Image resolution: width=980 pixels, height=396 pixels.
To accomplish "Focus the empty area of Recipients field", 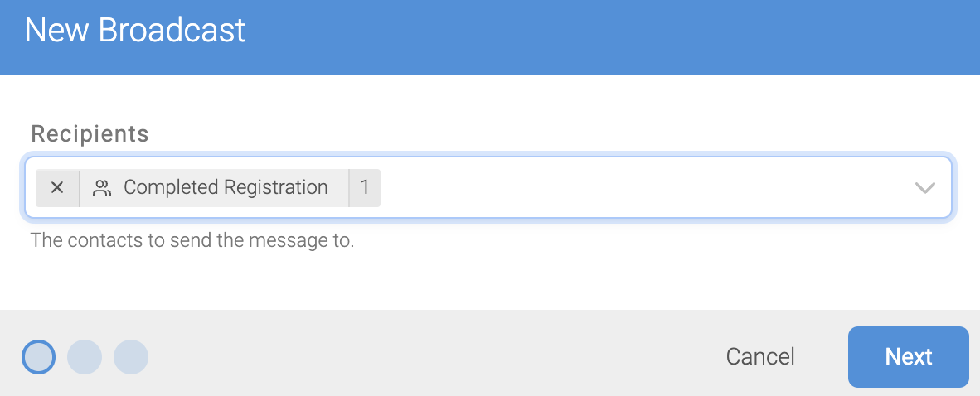I will coord(643,187).
